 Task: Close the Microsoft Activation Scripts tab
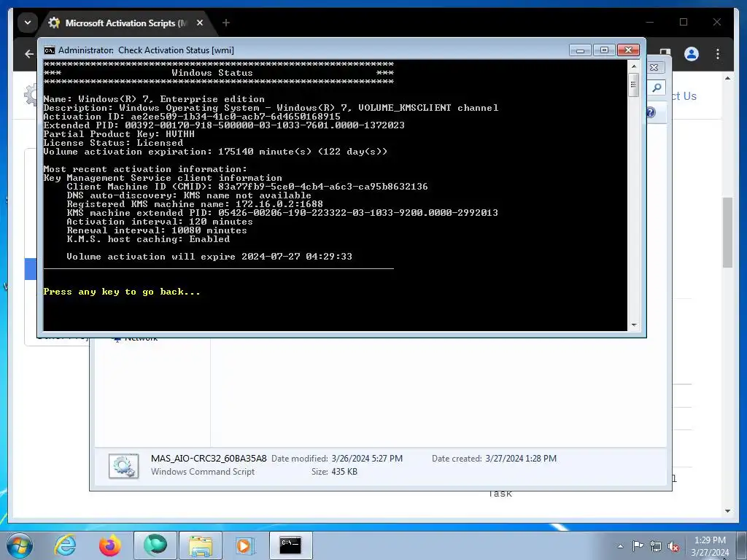(x=200, y=23)
